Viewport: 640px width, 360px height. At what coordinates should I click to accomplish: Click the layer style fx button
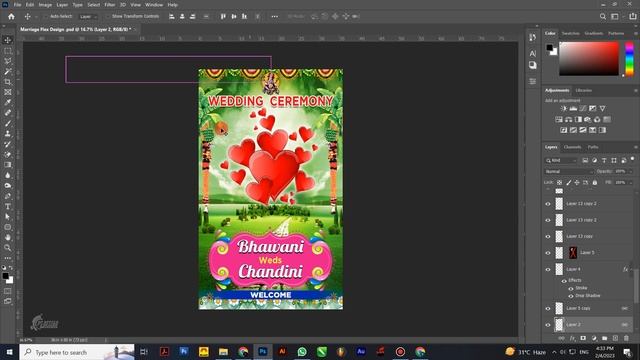point(572,338)
